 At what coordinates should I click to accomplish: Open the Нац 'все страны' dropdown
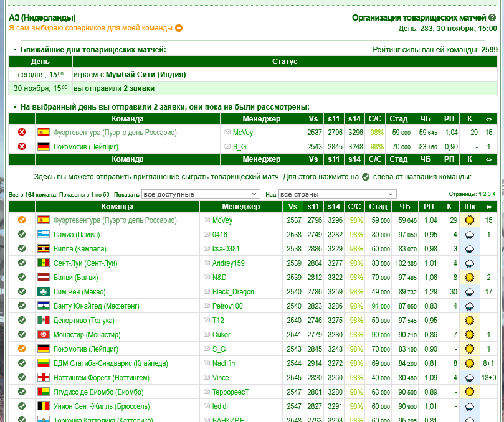pos(337,194)
